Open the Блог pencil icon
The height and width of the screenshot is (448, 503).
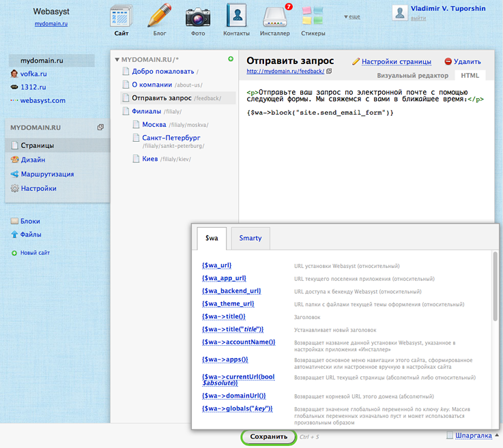pos(160,15)
